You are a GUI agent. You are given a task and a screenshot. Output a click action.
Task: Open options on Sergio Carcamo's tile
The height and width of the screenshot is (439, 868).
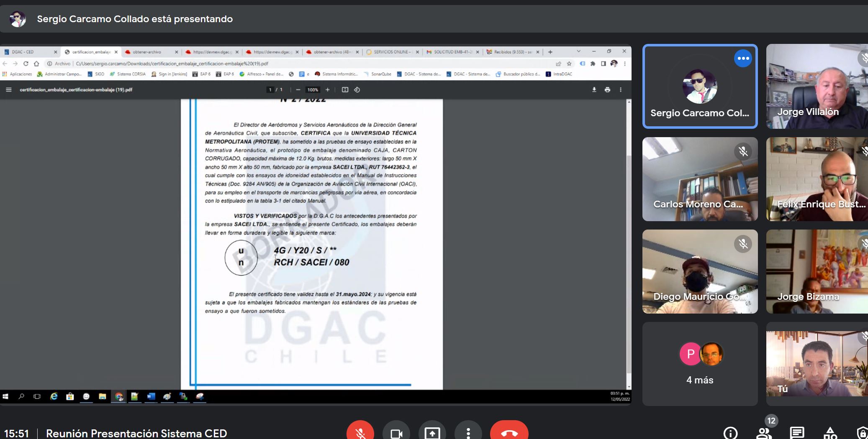click(743, 59)
